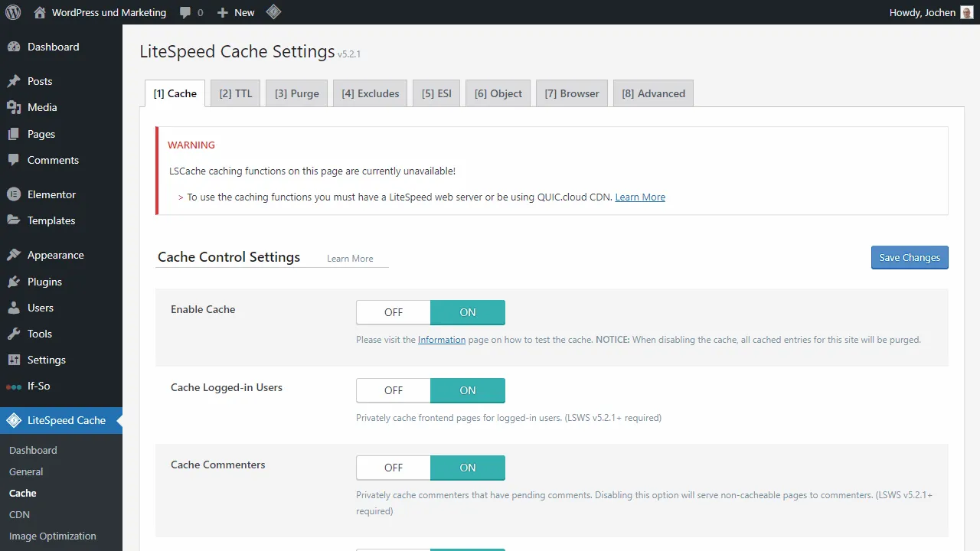Click the Media icon in sidebar
Image resolution: width=980 pixels, height=551 pixels.
[x=14, y=107]
